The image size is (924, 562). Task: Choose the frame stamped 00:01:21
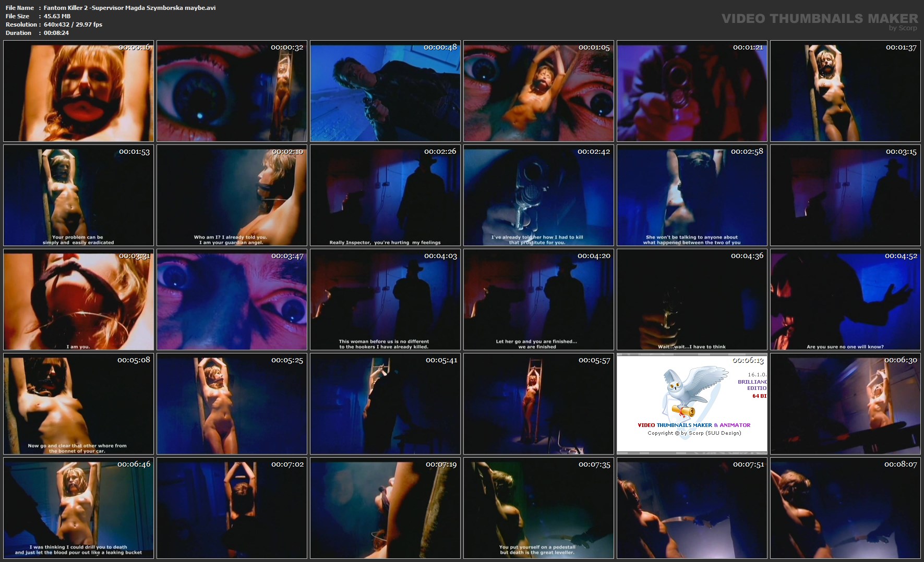pos(692,91)
